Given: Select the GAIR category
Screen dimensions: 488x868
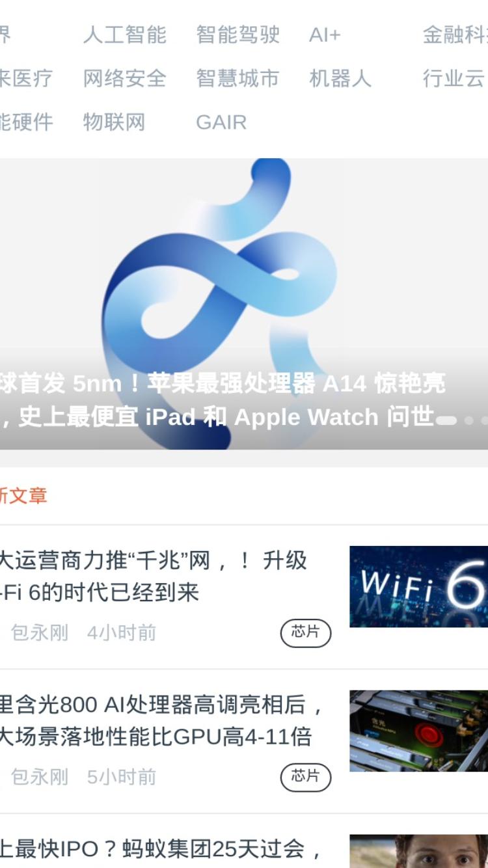Looking at the screenshot, I should (x=221, y=122).
